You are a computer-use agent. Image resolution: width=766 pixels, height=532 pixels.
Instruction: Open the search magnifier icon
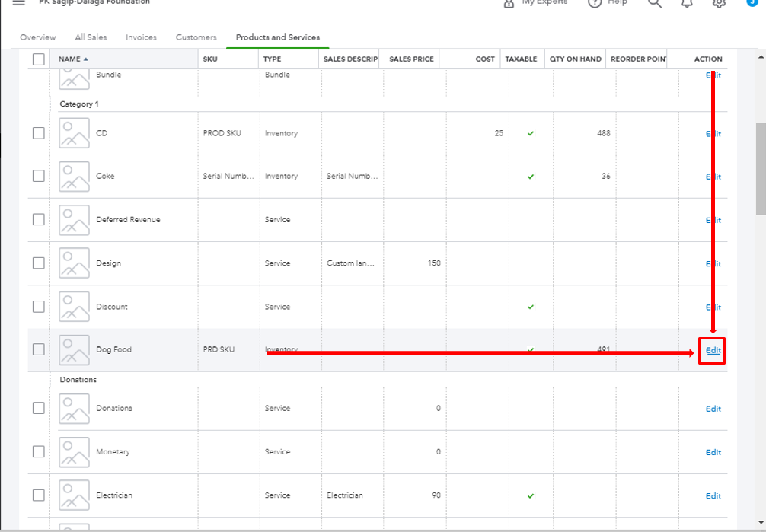655,2
